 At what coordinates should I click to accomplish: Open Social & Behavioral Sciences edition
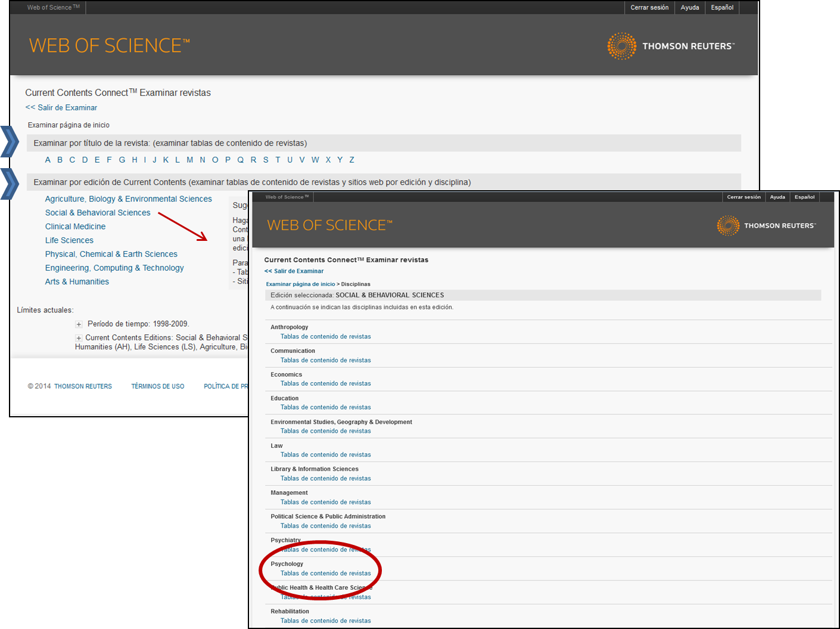coord(98,213)
